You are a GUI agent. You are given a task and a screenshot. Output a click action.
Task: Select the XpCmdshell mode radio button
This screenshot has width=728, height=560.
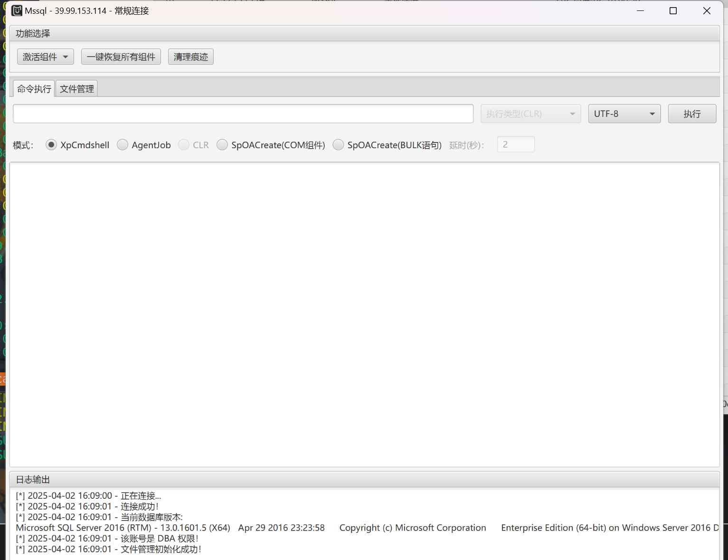51,145
